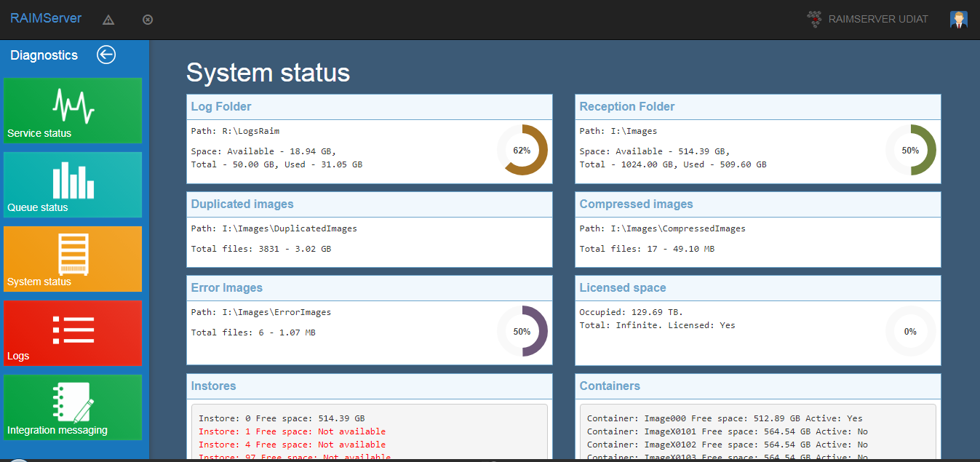
Task: Click the System status server icon
Action: coord(73,254)
